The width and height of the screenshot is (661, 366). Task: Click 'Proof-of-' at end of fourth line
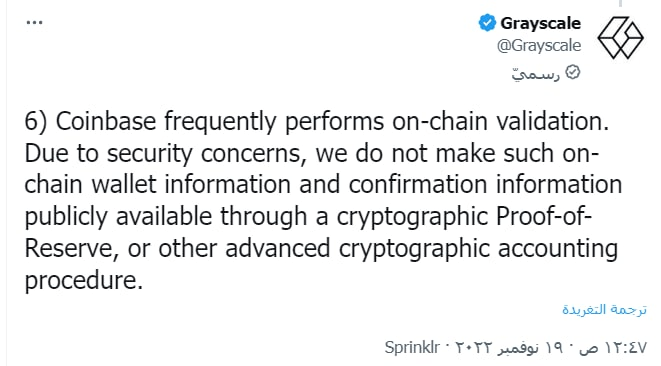(x=544, y=216)
